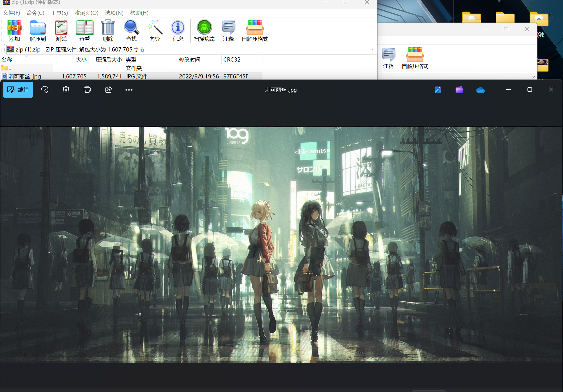Click Comment (注释) icon in the background window

click(x=388, y=58)
